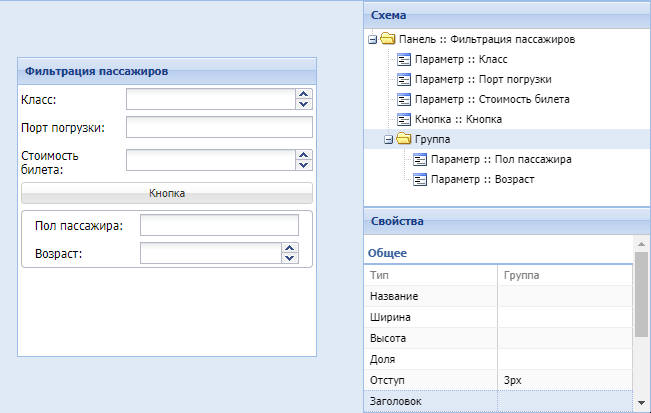
Task: Click the Параметр :: Возраст icon
Action: 420,179
